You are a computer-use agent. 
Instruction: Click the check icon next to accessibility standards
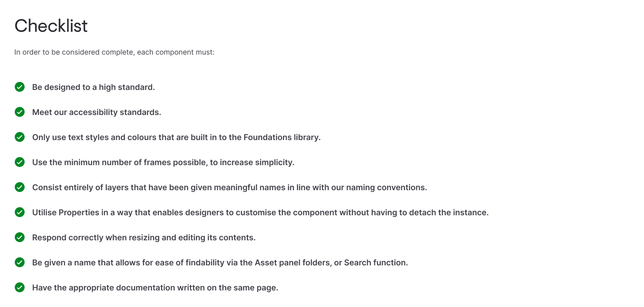point(20,112)
